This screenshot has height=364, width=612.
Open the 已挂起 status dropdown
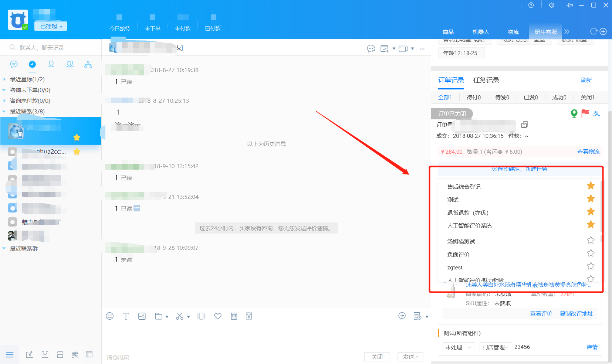click(x=51, y=26)
